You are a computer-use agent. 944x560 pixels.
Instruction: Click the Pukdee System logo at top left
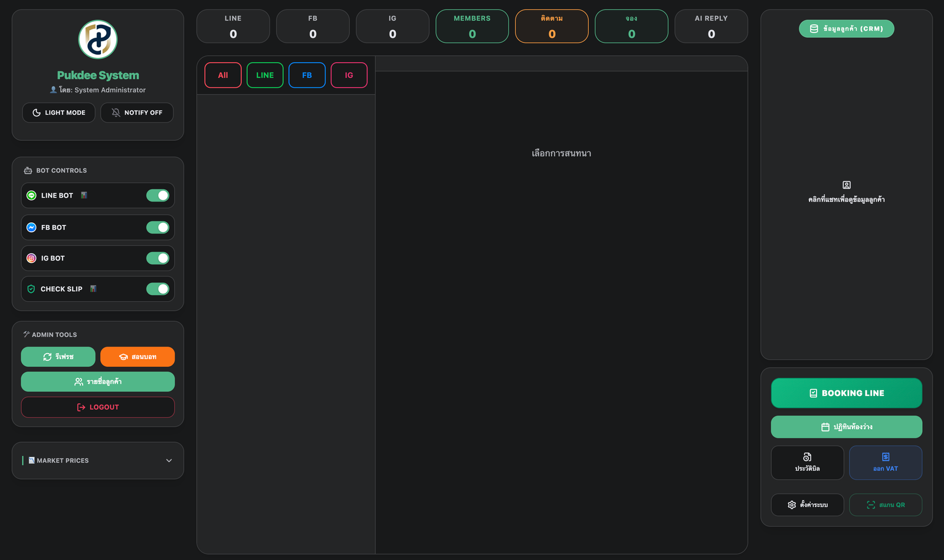click(x=97, y=39)
